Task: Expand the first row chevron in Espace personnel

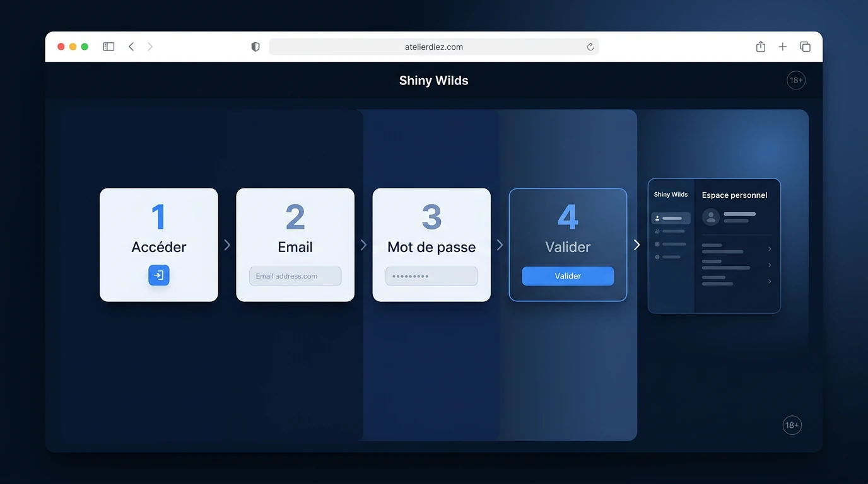Action: pos(770,249)
